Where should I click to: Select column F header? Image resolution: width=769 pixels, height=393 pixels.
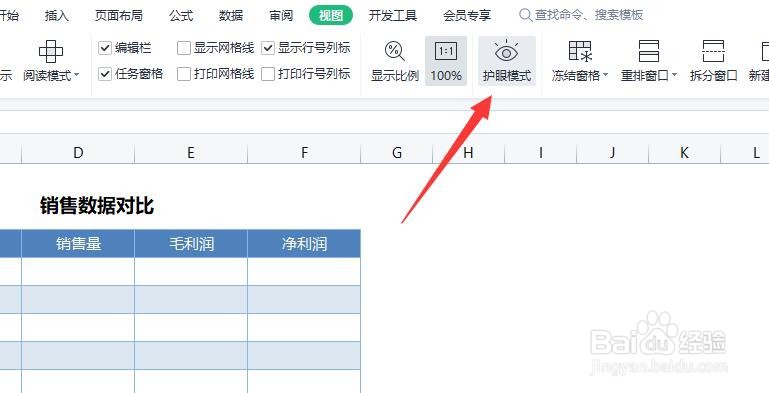coord(304,153)
